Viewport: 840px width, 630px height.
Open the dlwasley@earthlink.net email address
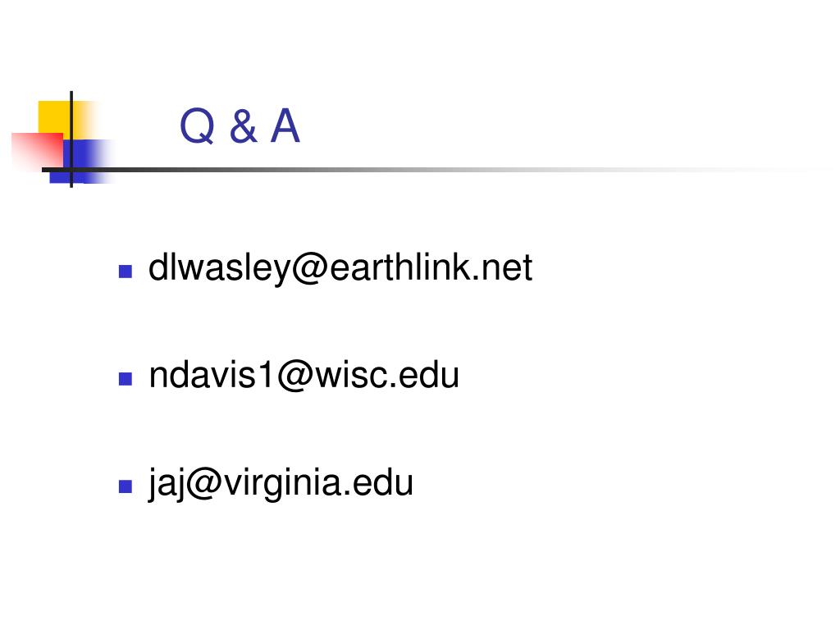coord(340,268)
